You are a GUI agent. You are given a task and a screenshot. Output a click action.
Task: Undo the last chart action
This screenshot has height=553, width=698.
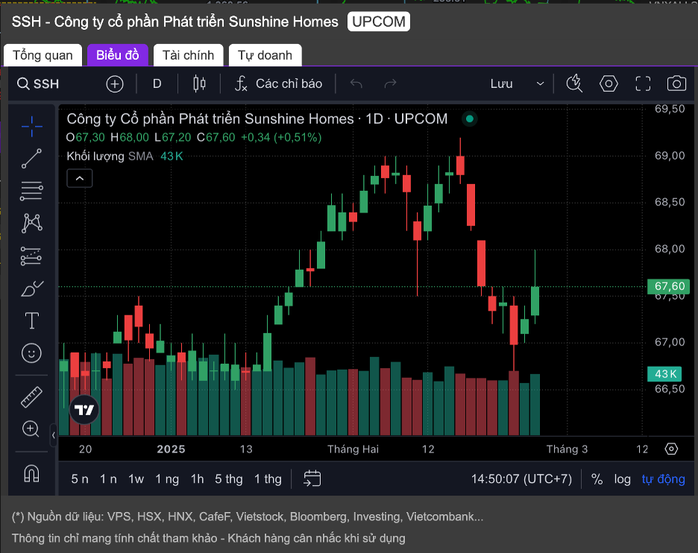(356, 84)
